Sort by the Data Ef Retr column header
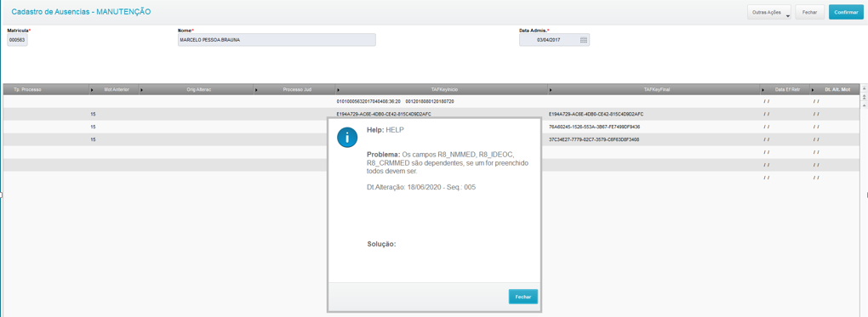This screenshot has width=868, height=317. point(785,89)
